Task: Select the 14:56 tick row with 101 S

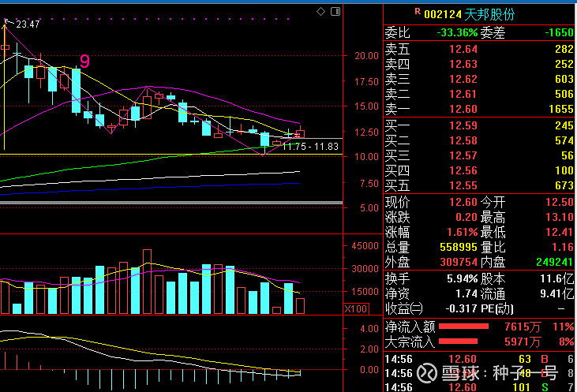Action: coord(479,386)
